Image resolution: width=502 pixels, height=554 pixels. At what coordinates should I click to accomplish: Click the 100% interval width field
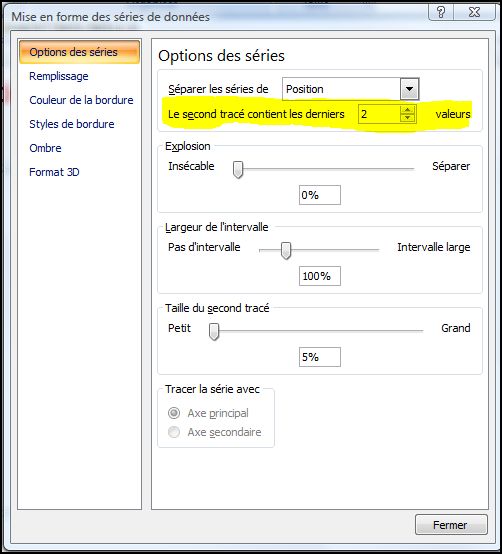pos(320,276)
